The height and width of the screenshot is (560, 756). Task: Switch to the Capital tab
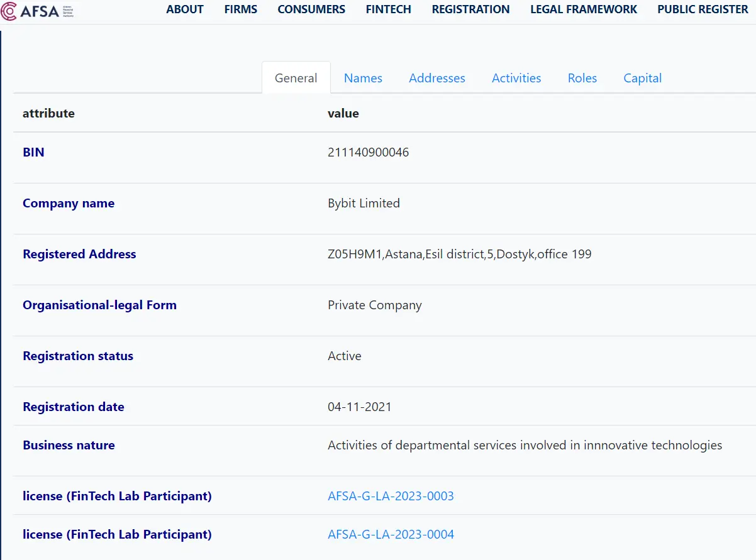point(643,78)
